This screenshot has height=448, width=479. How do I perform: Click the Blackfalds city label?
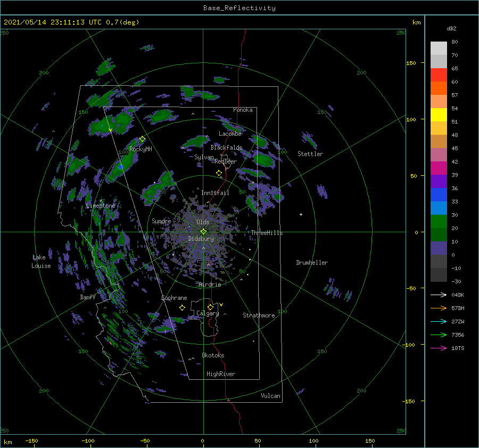[226, 148]
